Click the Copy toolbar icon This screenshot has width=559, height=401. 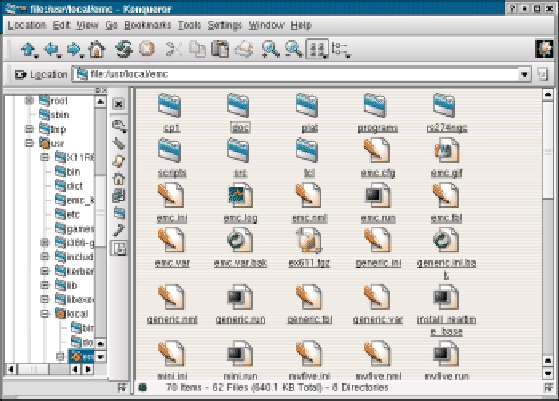point(197,49)
